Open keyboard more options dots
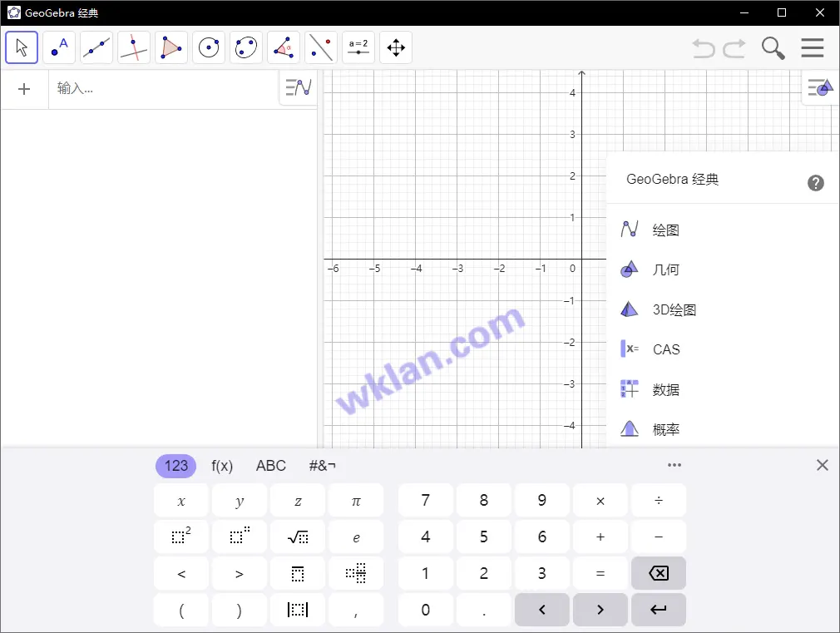The height and width of the screenshot is (633, 840). (x=674, y=465)
